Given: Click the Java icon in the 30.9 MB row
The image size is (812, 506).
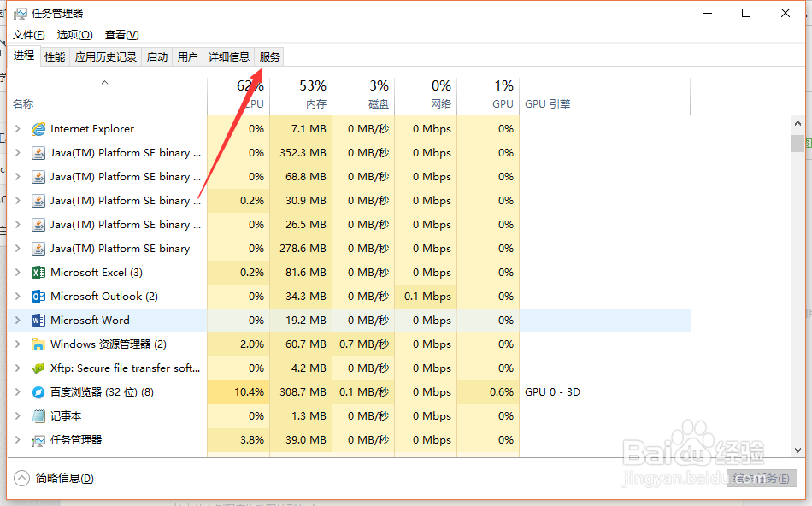Looking at the screenshot, I should click(38, 200).
